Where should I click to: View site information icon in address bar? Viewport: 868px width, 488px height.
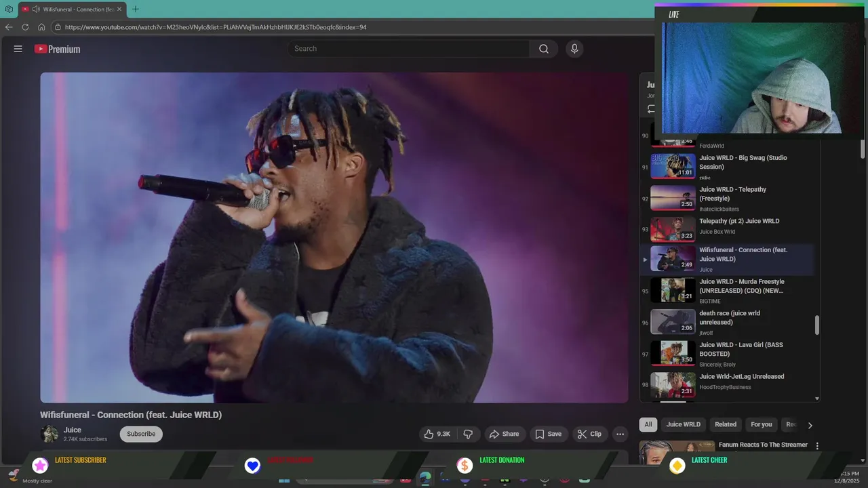[x=58, y=27]
